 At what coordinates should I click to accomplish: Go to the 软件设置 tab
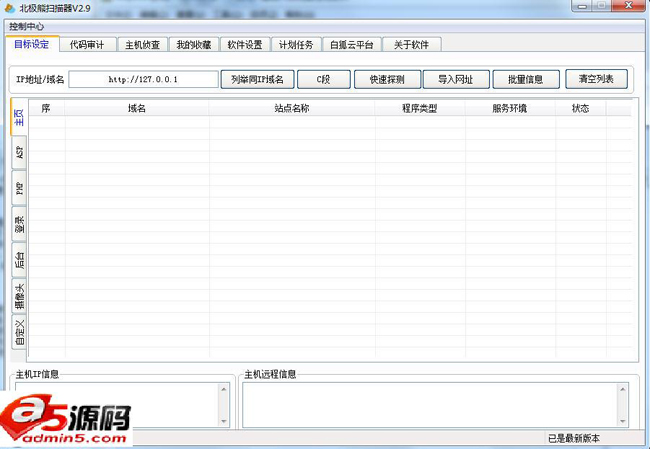point(245,44)
